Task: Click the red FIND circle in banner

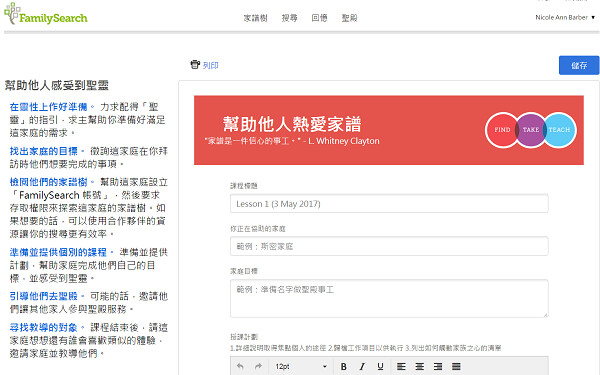Action: pyautogui.click(x=501, y=130)
